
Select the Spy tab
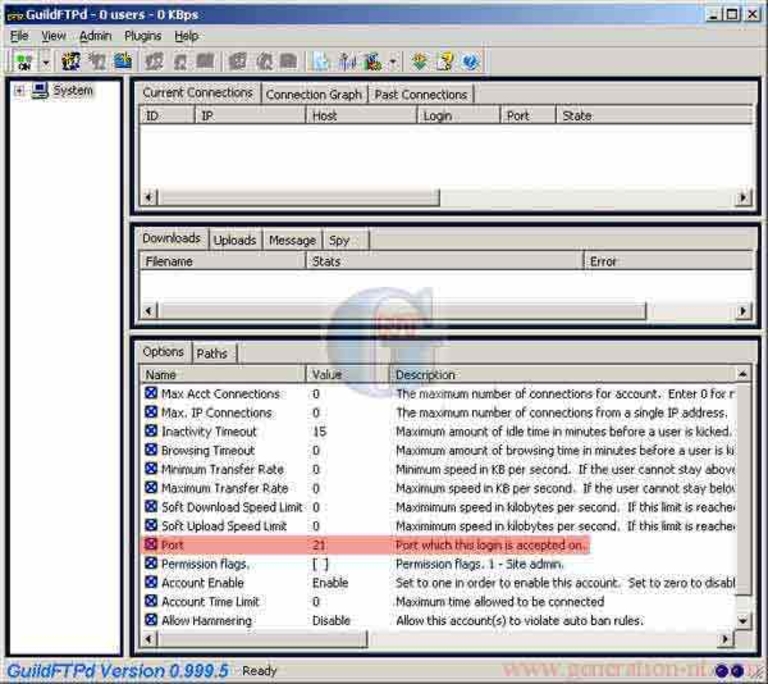[345, 240]
